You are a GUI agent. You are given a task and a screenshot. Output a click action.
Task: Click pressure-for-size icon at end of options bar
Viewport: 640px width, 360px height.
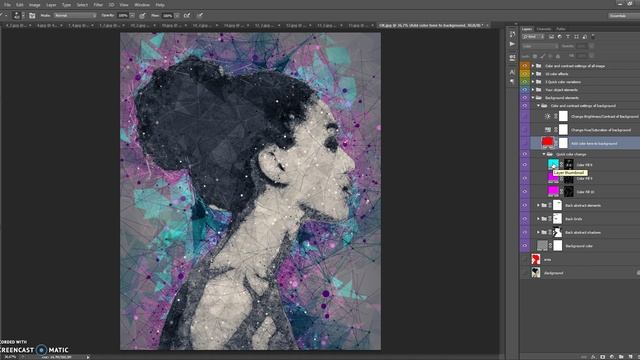coord(200,16)
